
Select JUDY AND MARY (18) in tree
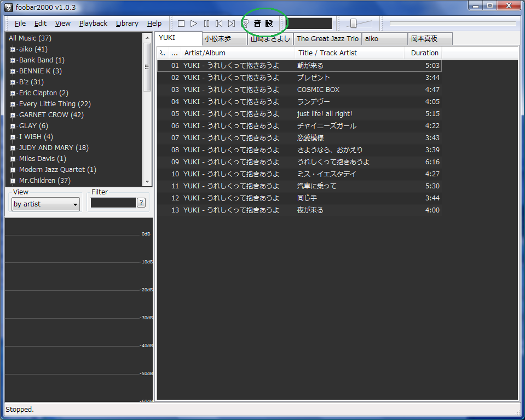click(54, 148)
